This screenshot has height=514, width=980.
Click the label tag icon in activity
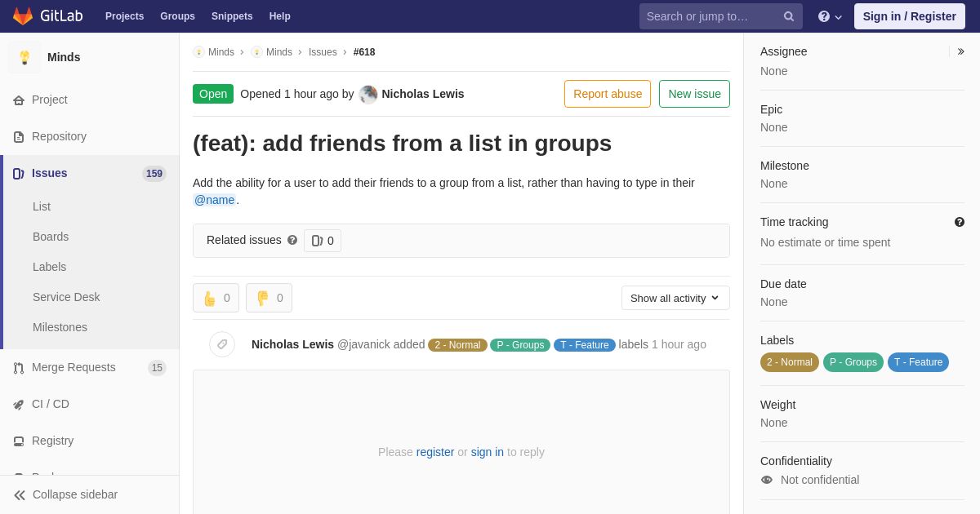[222, 344]
